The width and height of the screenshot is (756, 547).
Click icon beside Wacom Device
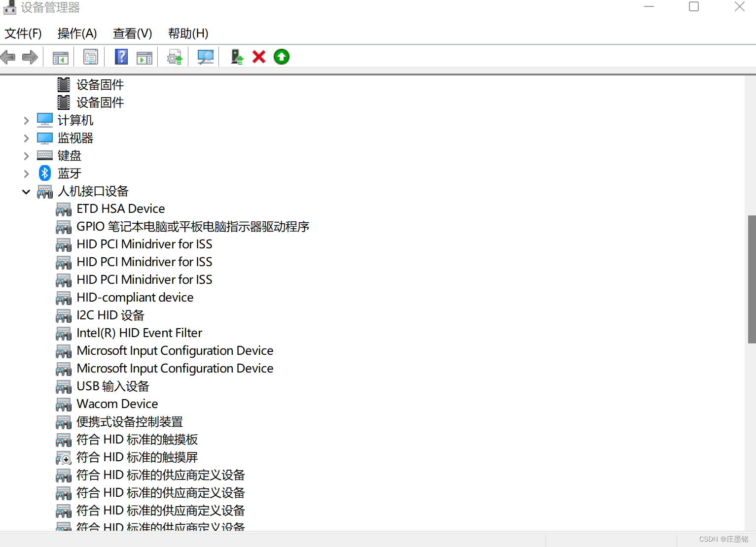point(64,405)
